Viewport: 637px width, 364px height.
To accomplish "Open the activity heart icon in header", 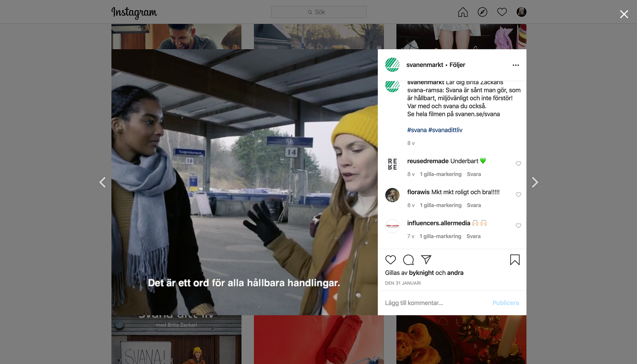I will click(502, 12).
